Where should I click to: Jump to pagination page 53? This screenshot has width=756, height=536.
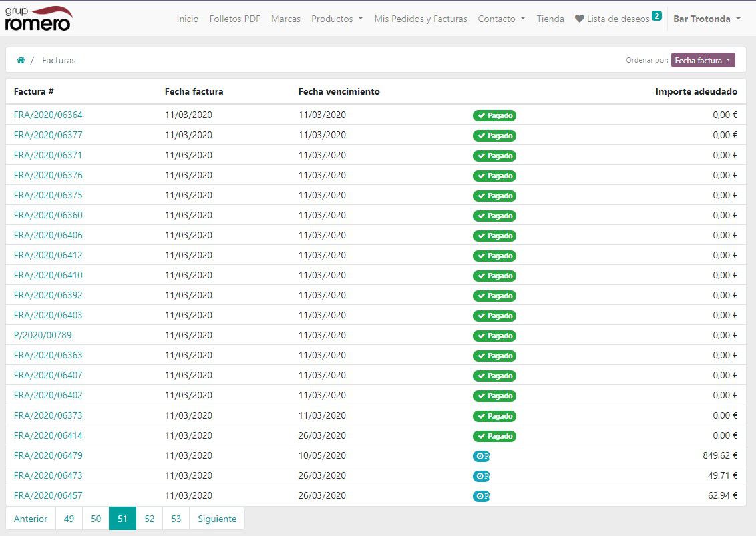point(176,519)
